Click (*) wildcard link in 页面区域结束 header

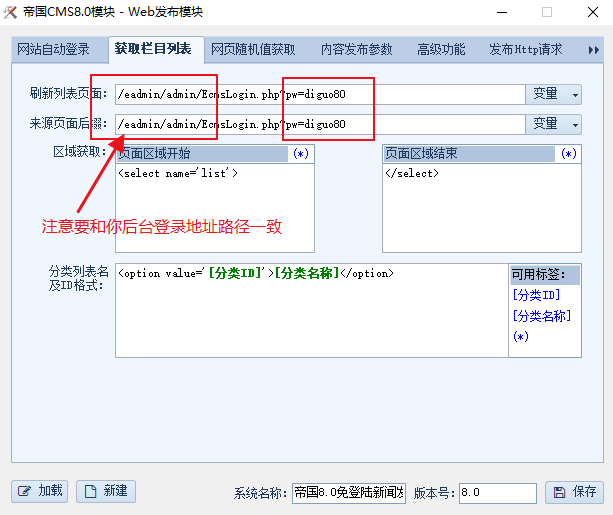(x=568, y=153)
